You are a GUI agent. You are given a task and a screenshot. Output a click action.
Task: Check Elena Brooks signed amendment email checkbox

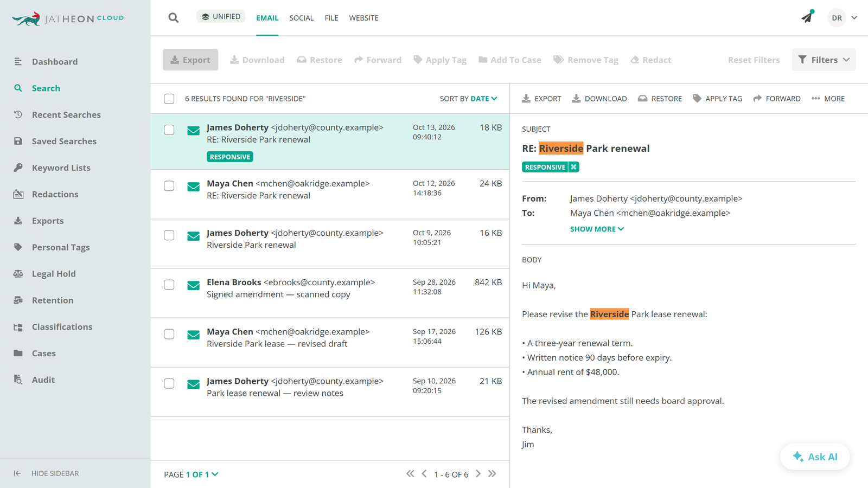click(x=169, y=285)
